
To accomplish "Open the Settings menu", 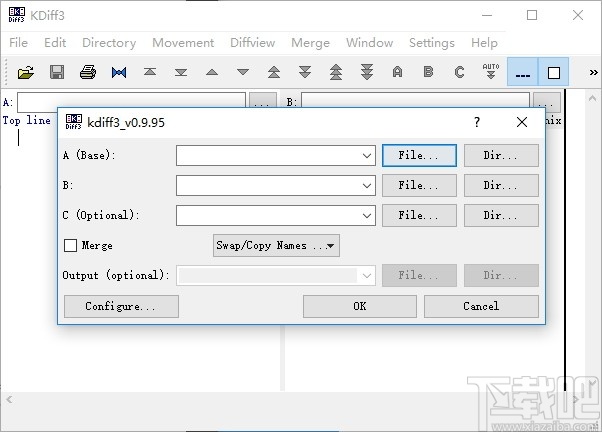I will [431, 43].
